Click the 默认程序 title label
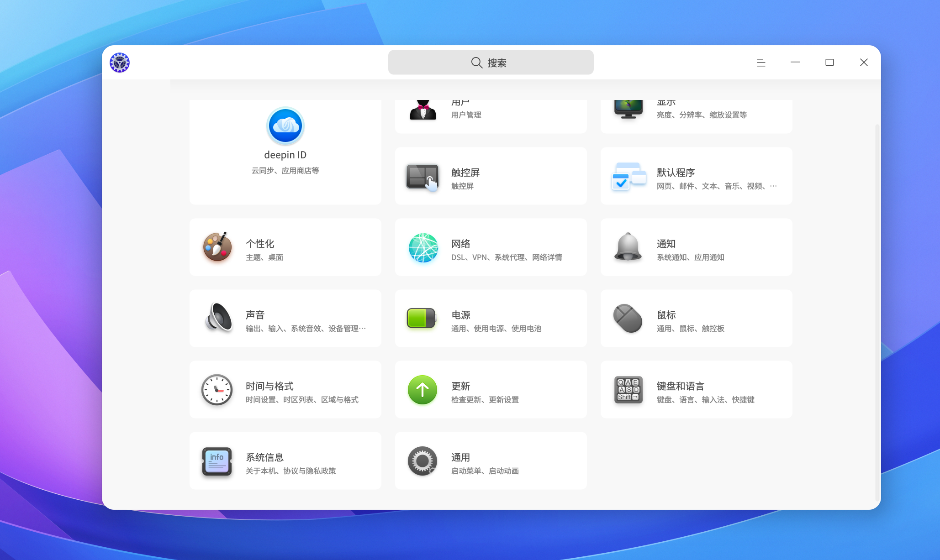The height and width of the screenshot is (560, 940). coord(676,173)
